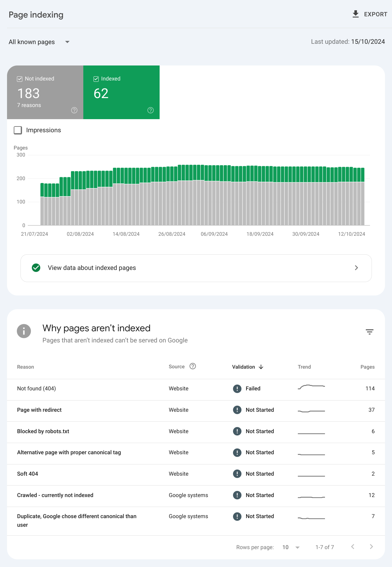Open the Not found (404) row

coord(36,388)
